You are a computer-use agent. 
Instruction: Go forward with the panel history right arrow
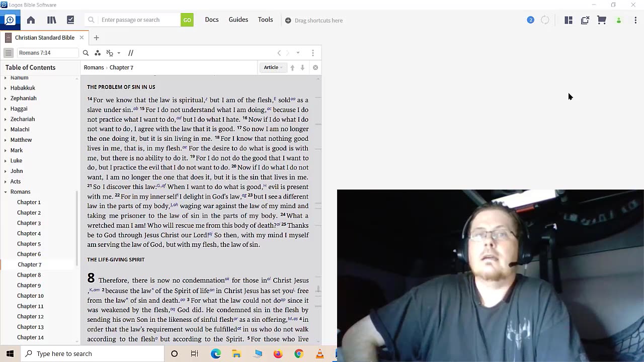coord(288,53)
